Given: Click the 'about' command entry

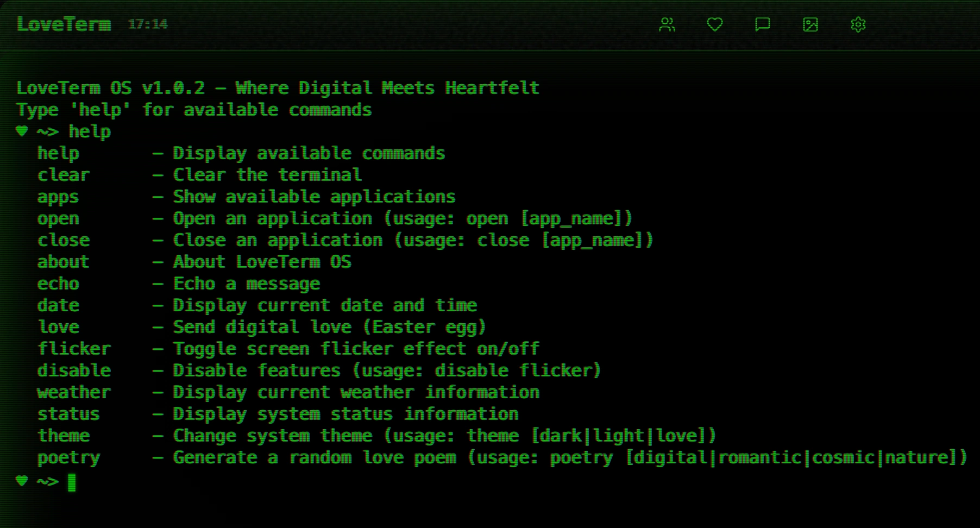Looking at the screenshot, I should click(63, 262).
